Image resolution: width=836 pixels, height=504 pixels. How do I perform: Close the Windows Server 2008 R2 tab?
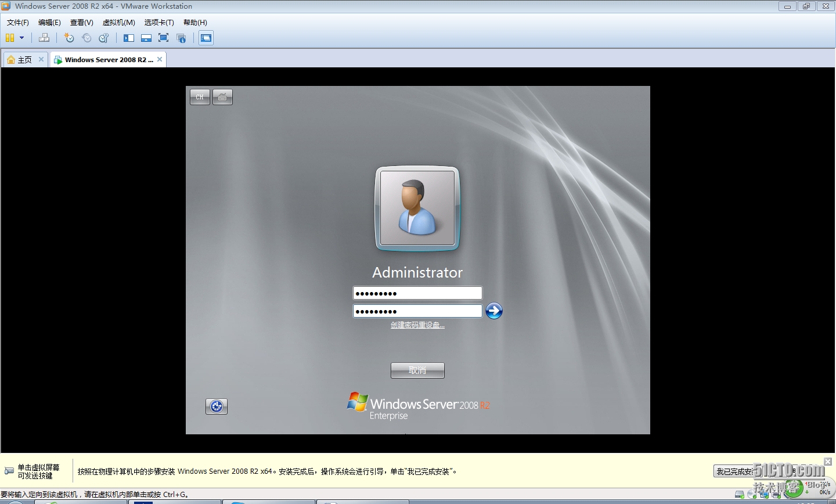pos(160,59)
